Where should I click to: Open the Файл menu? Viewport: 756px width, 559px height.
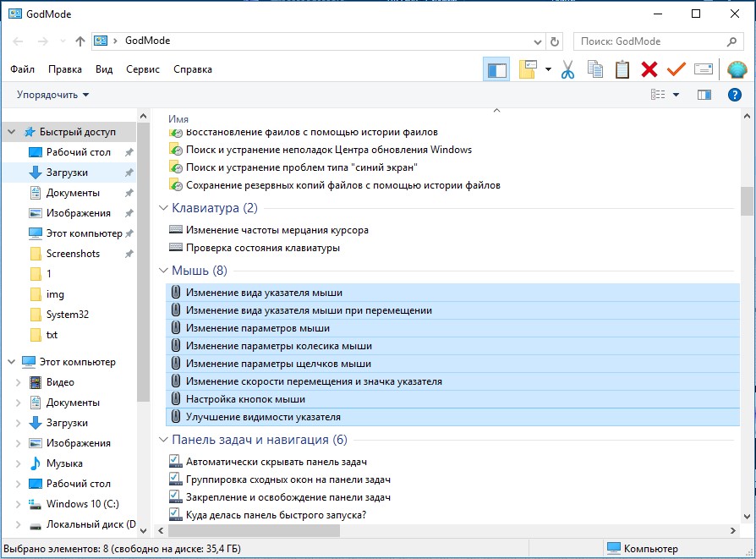pyautogui.click(x=22, y=69)
